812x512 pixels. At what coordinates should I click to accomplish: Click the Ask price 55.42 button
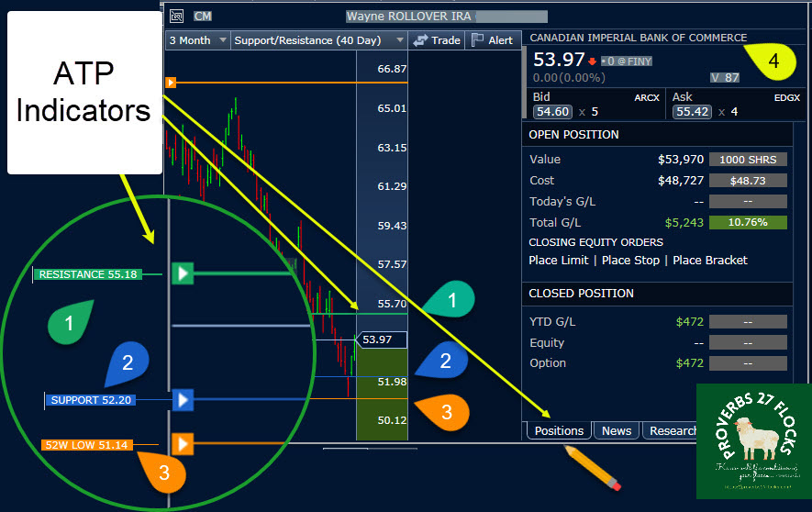click(x=693, y=112)
